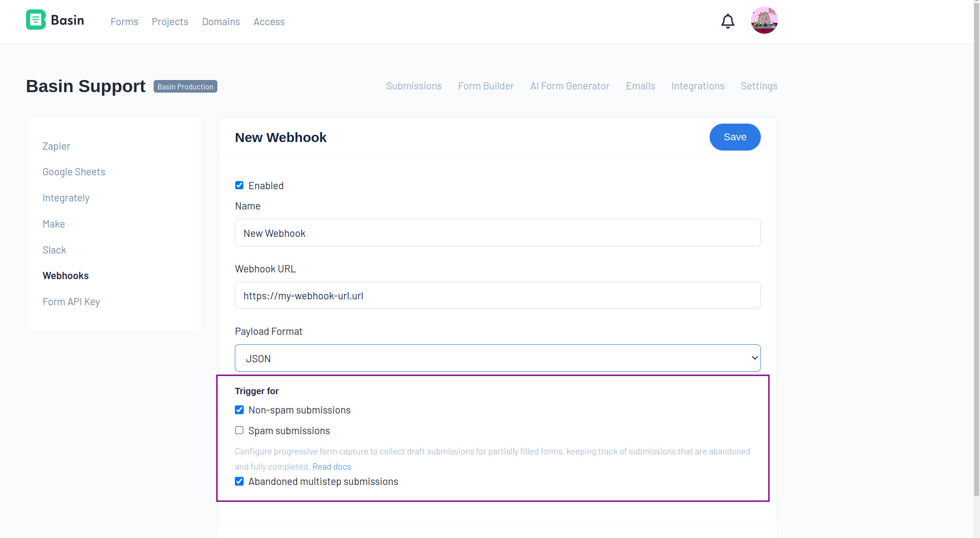Click the user profile avatar
980x538 pixels.
pos(764,21)
